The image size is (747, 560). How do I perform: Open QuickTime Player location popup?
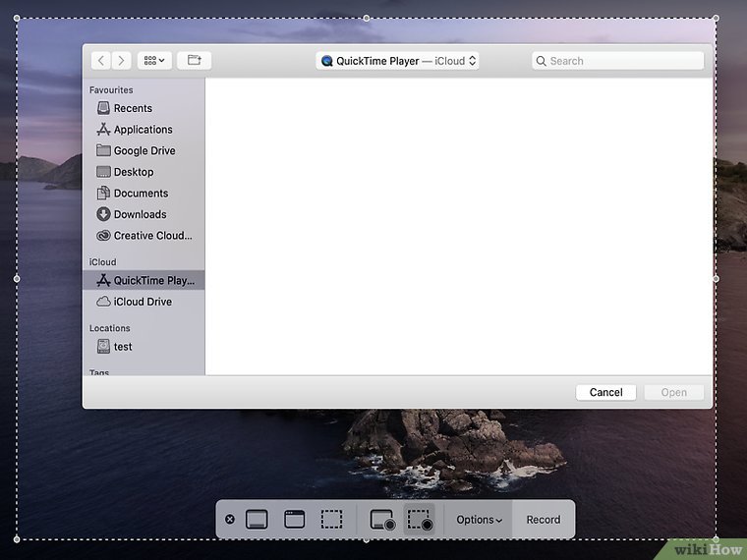(397, 61)
